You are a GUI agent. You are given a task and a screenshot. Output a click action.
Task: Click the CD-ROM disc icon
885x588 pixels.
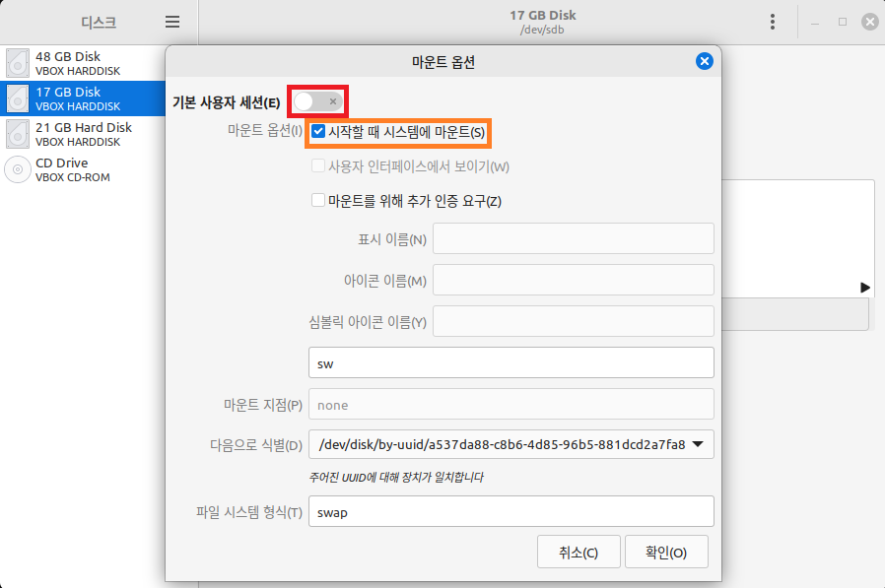point(18,169)
